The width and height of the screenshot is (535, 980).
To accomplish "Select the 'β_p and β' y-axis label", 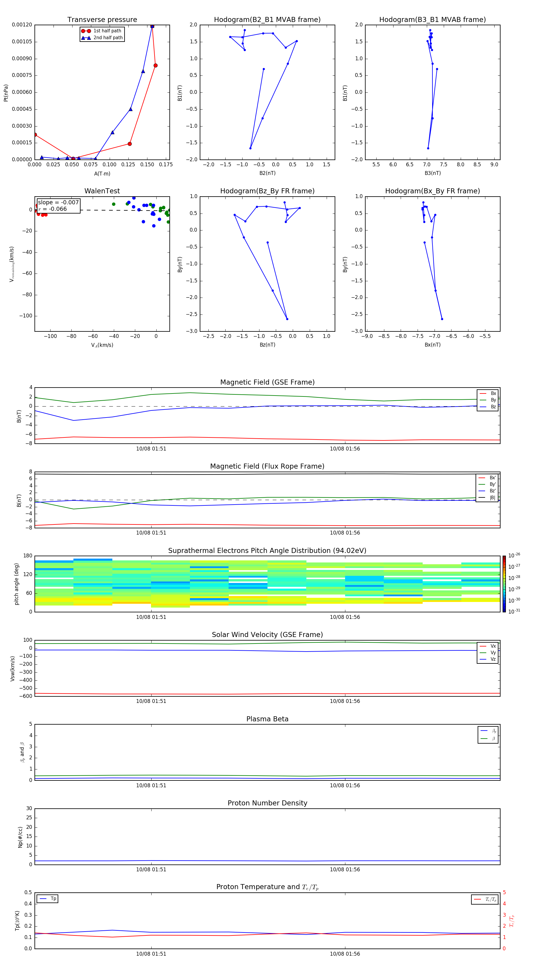I will click(22, 752).
